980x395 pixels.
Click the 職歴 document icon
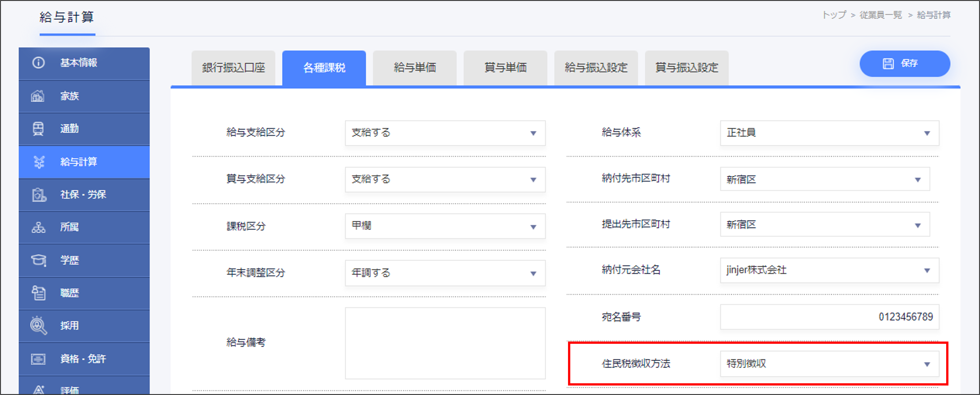pos(38,293)
